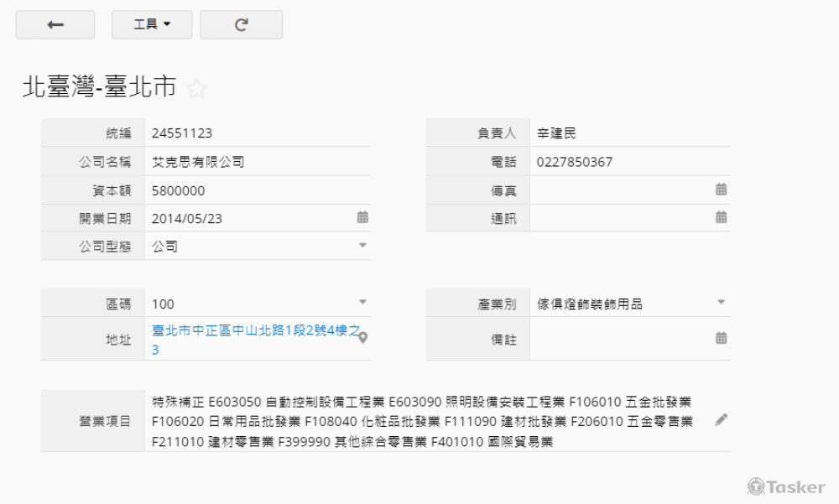
Task: Expand the 公司型態 dropdown
Action: coord(362,246)
